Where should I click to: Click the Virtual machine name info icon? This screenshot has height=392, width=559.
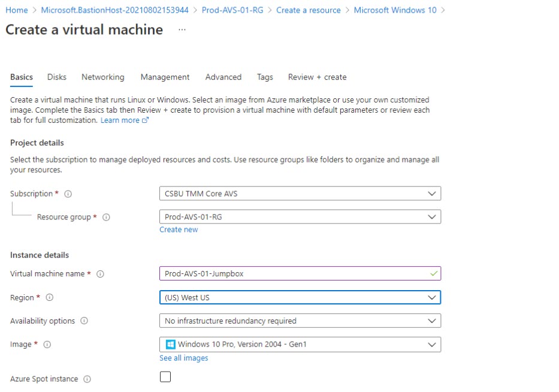[x=101, y=274]
